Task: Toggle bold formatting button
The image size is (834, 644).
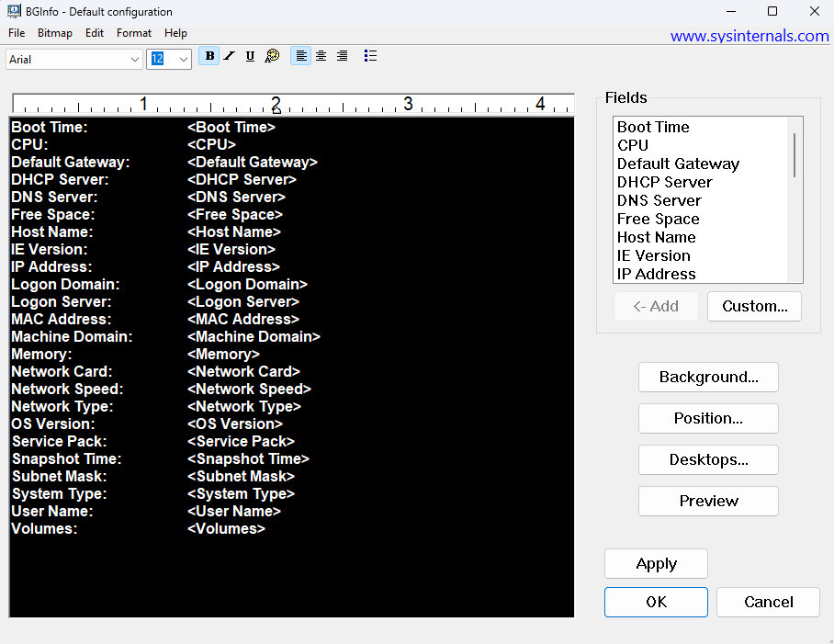Action: 209,56
